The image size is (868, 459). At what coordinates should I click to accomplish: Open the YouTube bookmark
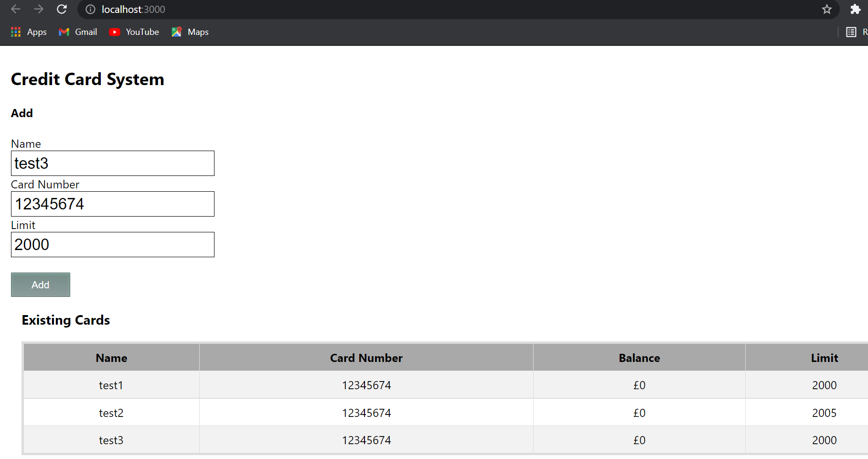tap(134, 32)
